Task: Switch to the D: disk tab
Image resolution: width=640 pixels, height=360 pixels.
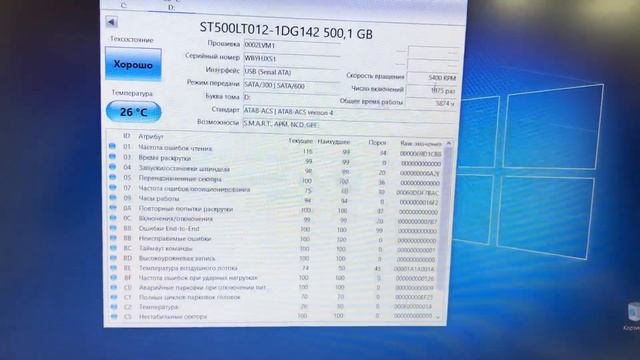Action: click(x=171, y=7)
